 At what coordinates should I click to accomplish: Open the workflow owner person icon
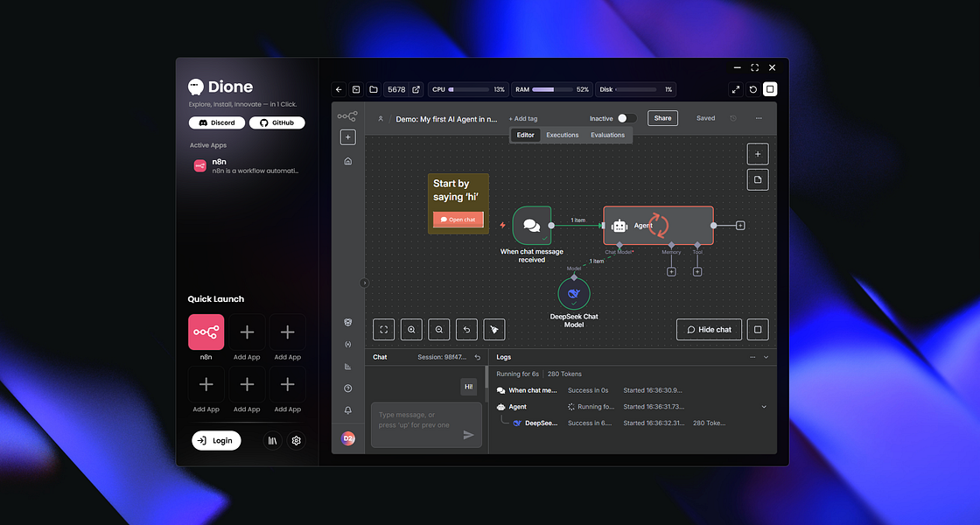(x=380, y=119)
